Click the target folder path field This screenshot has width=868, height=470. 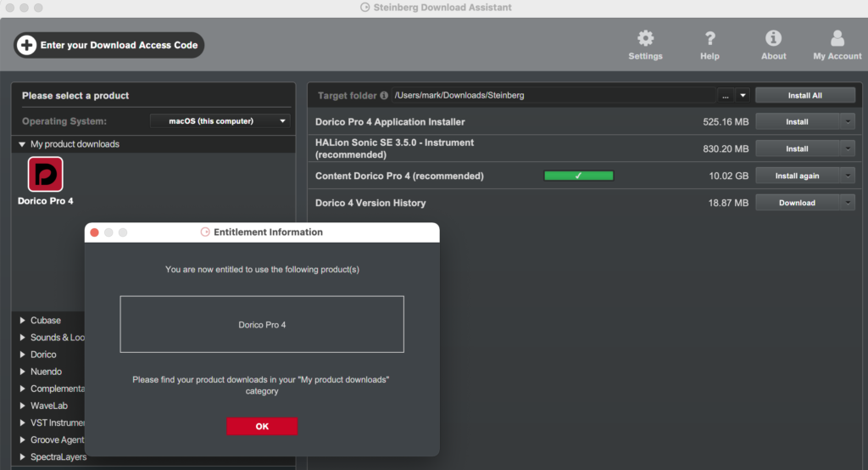pyautogui.click(x=554, y=95)
